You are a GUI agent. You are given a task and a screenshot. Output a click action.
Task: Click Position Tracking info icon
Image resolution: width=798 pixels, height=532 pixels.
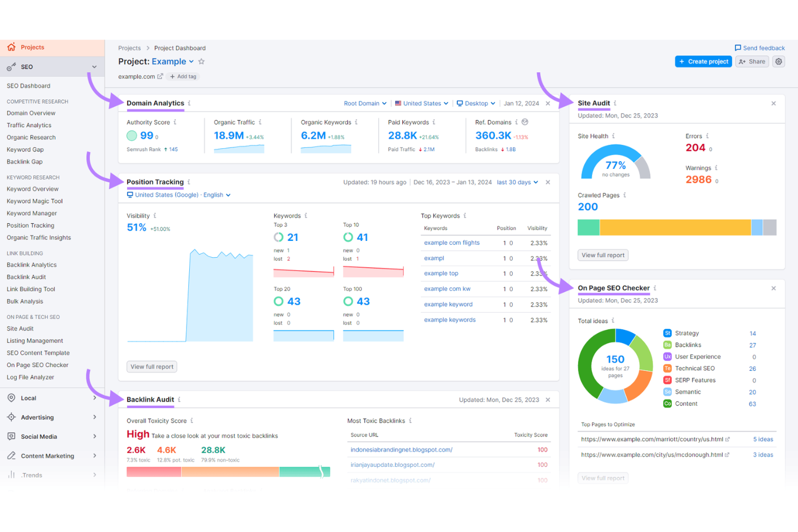(189, 182)
